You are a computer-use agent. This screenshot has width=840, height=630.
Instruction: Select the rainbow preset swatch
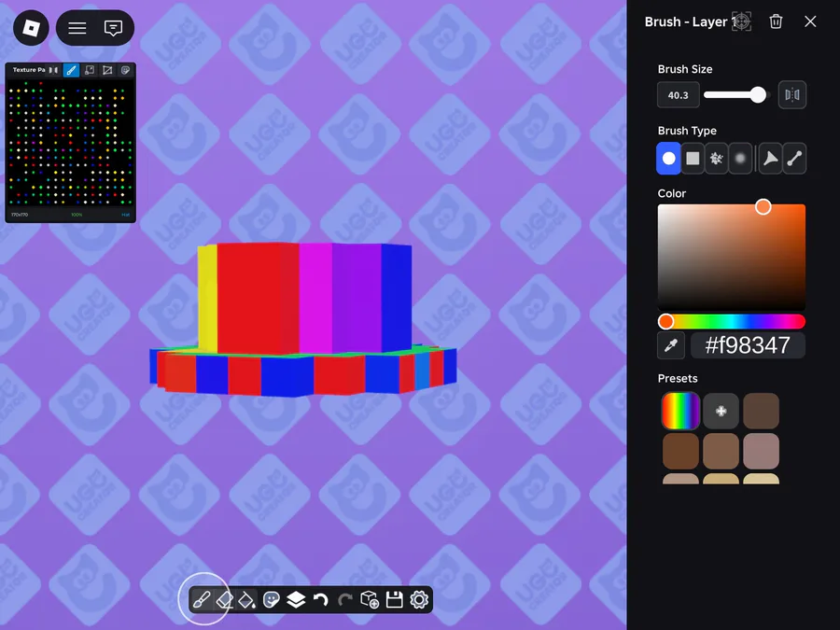point(680,411)
